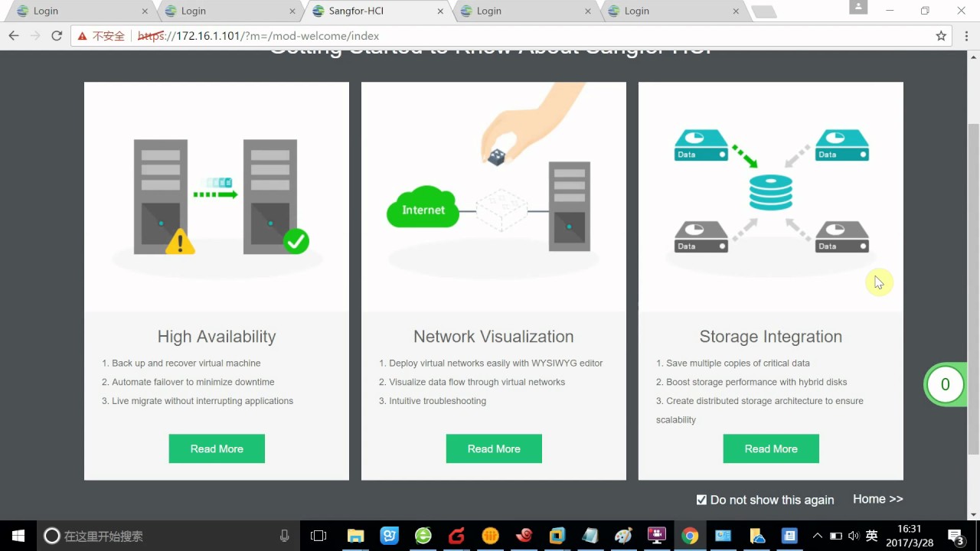Open the orange round taskbar application

(x=490, y=536)
